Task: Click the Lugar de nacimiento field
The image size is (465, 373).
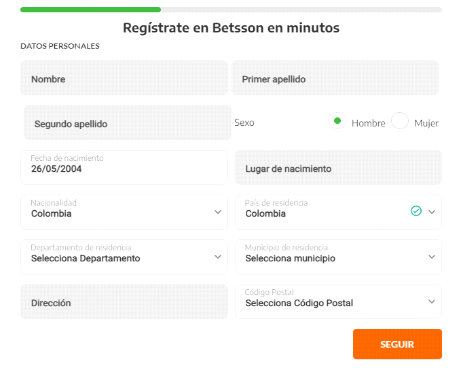Action: pos(338,167)
